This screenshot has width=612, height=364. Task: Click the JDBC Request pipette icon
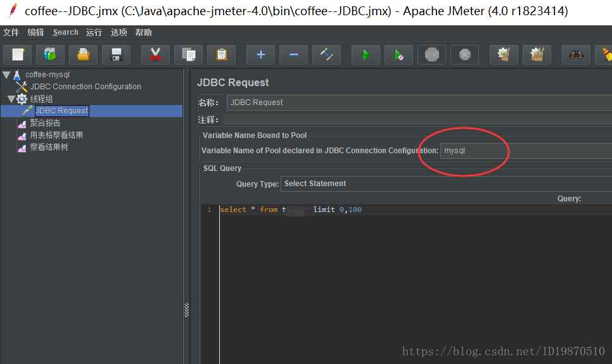[x=27, y=111]
